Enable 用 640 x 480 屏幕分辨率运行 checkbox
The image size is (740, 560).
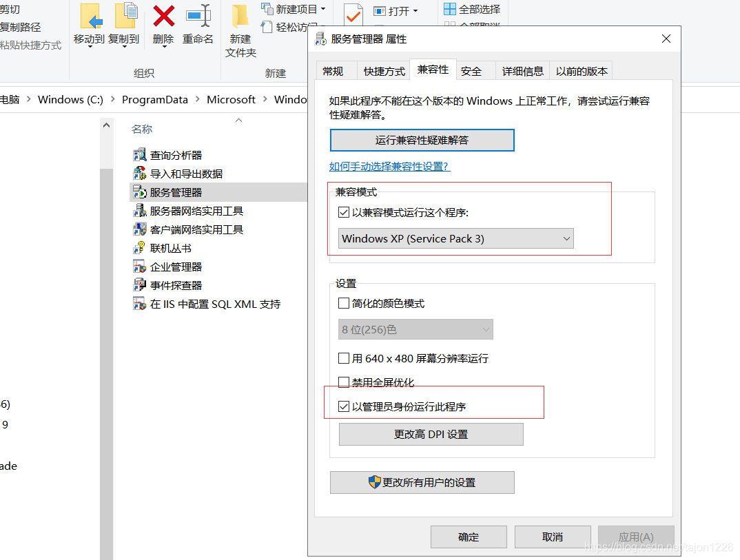pos(344,358)
